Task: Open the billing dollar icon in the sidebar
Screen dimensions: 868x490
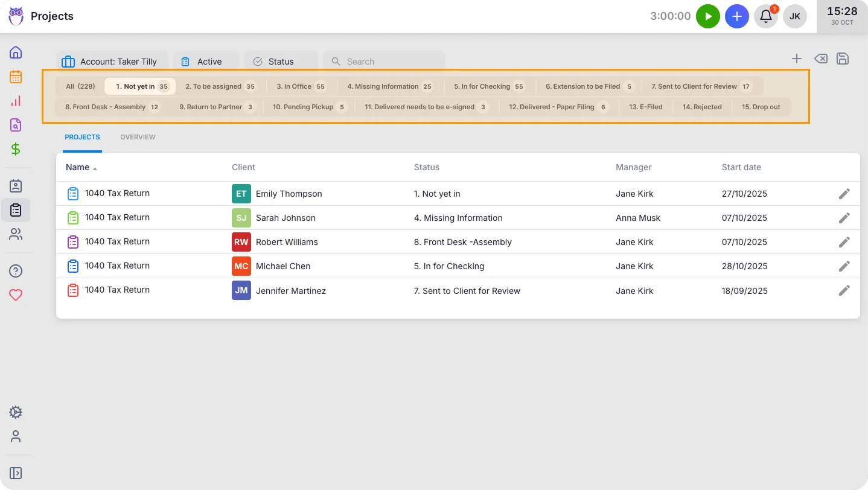Action: pos(16,148)
